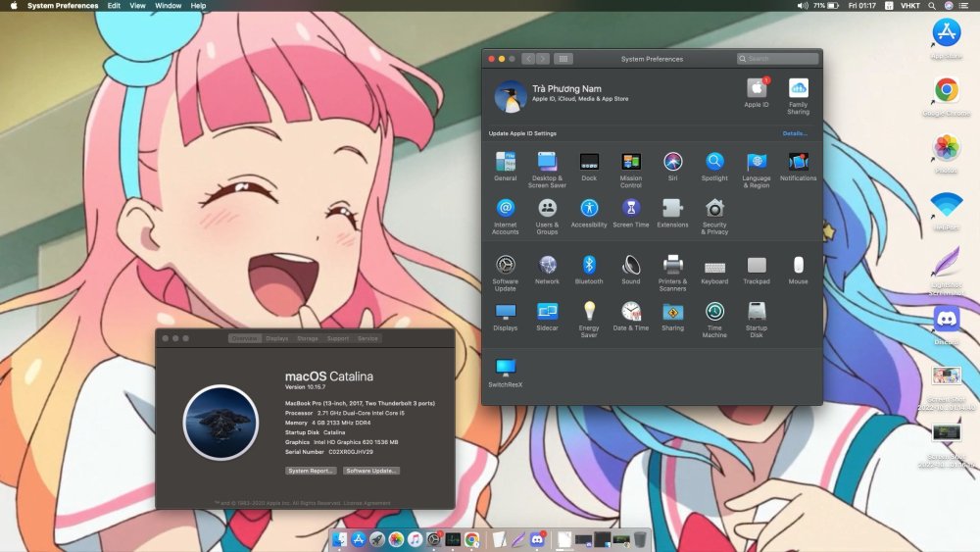Open Date & Time preferences
980x552 pixels.
[x=630, y=317]
